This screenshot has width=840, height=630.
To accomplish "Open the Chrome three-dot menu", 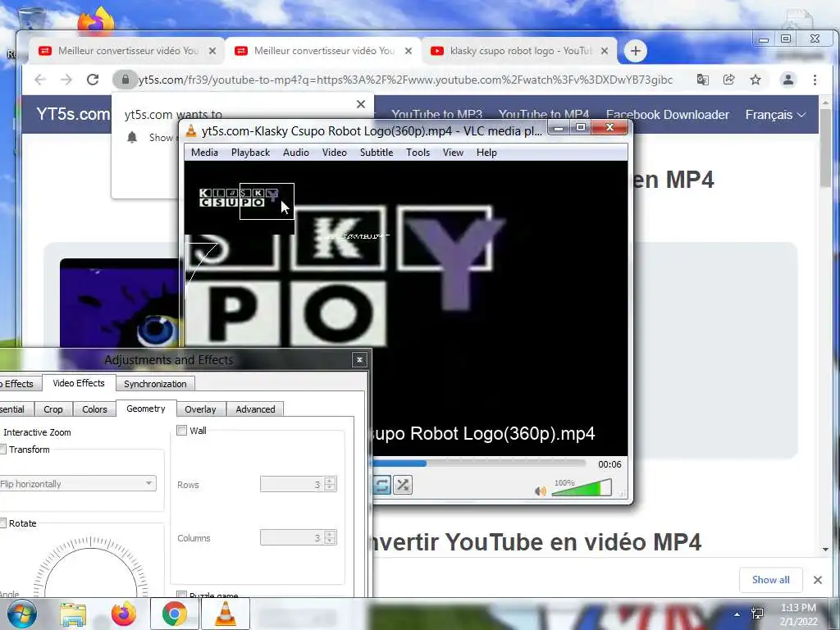I will 815,80.
